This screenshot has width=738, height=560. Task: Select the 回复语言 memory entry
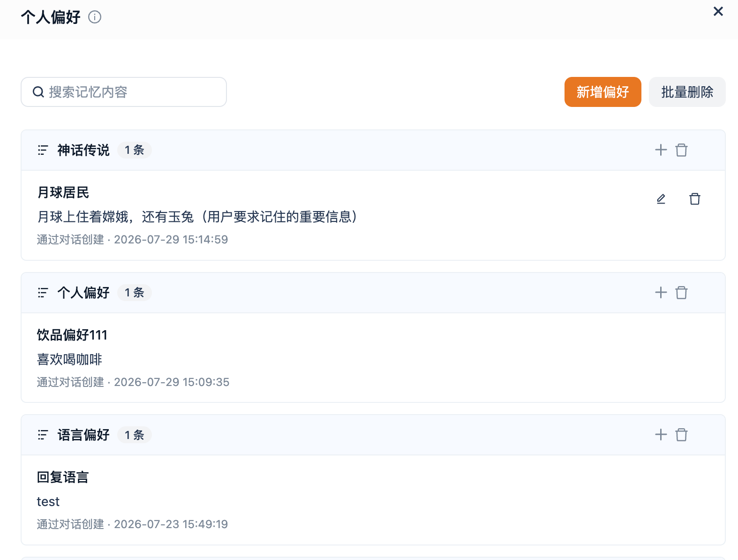[373, 500]
